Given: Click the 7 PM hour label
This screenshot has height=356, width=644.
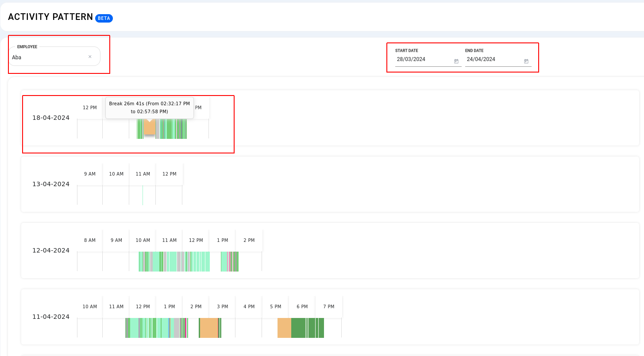Looking at the screenshot, I should click(329, 306).
